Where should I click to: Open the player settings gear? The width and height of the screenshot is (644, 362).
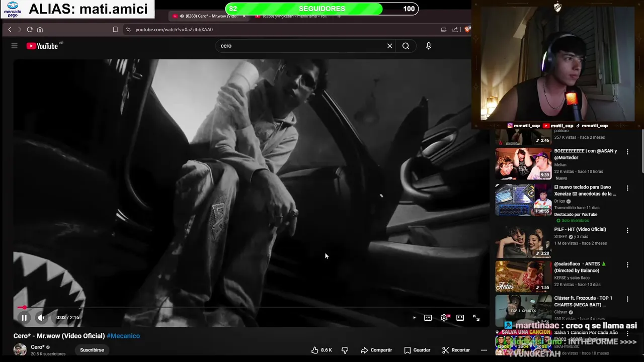pyautogui.click(x=444, y=318)
